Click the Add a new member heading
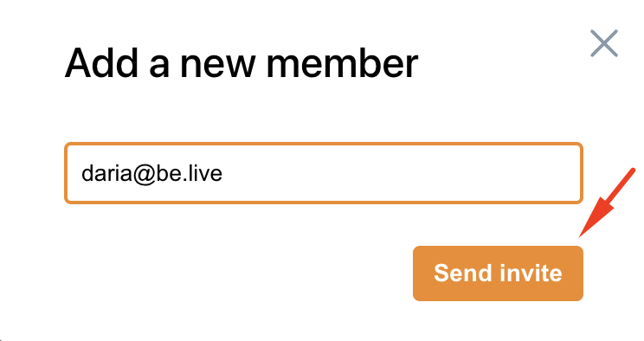The image size is (644, 341). [241, 63]
